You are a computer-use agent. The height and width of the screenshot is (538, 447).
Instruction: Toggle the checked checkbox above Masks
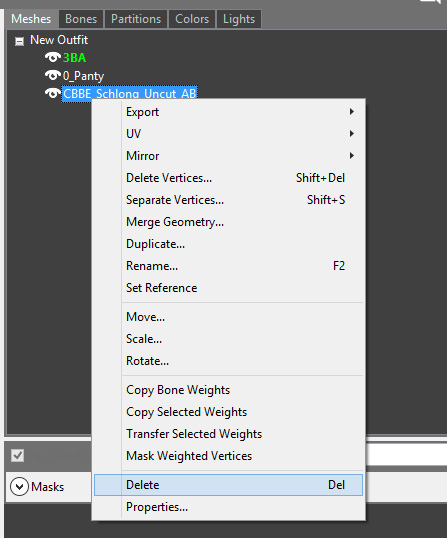coord(17,455)
